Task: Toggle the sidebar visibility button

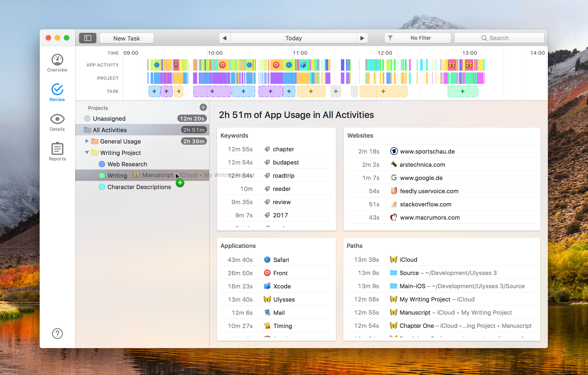Action: pos(88,38)
